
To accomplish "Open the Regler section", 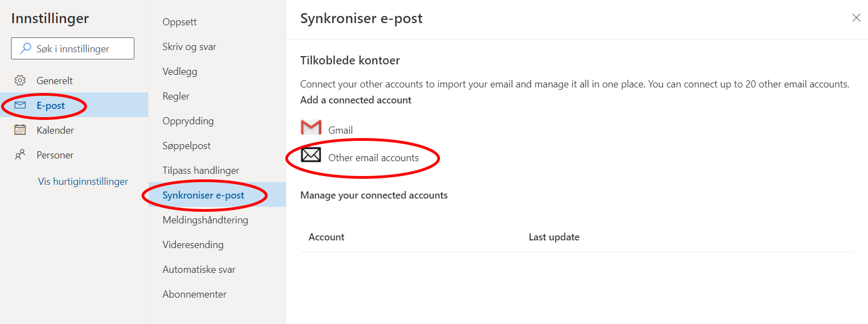I will click(176, 96).
